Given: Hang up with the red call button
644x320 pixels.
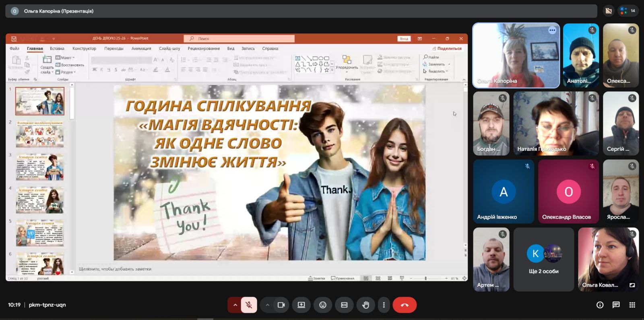Looking at the screenshot, I should (x=405, y=305).
